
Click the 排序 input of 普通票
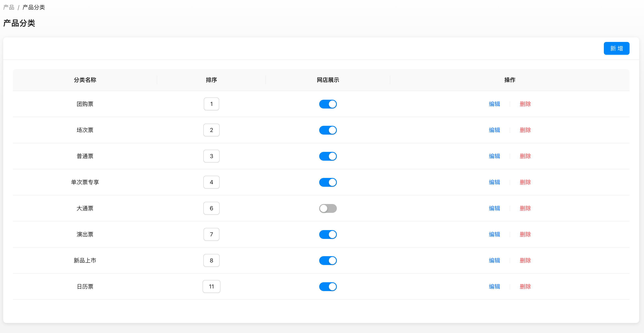click(211, 156)
